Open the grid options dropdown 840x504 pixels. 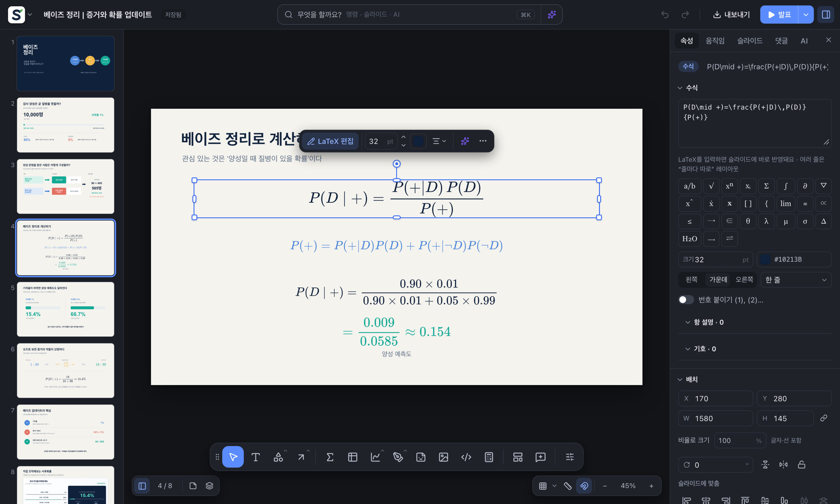pyautogui.click(x=555, y=486)
